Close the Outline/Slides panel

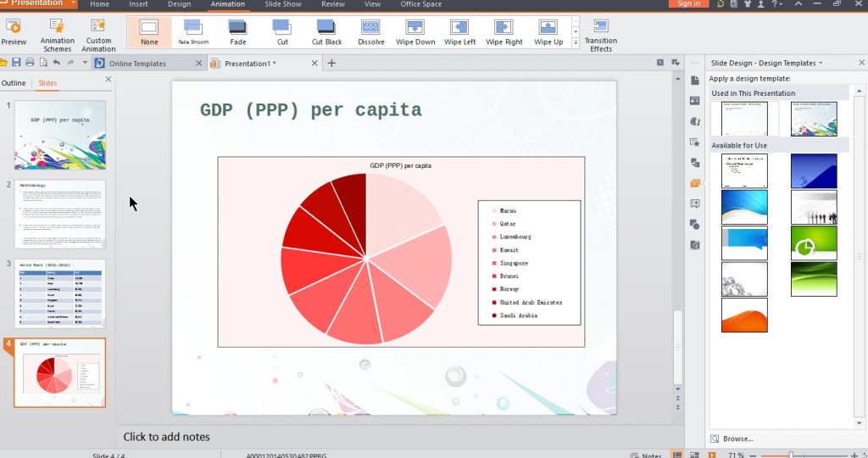click(108, 79)
